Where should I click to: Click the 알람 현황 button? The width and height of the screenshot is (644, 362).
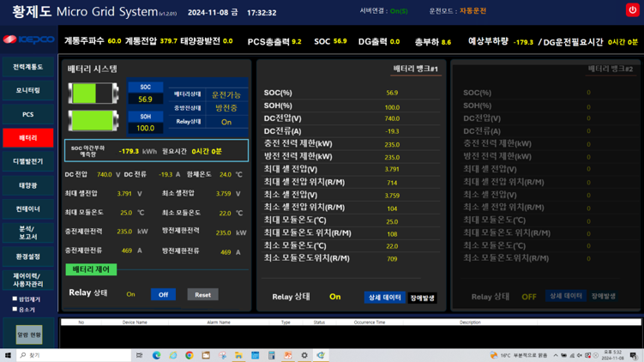28,335
